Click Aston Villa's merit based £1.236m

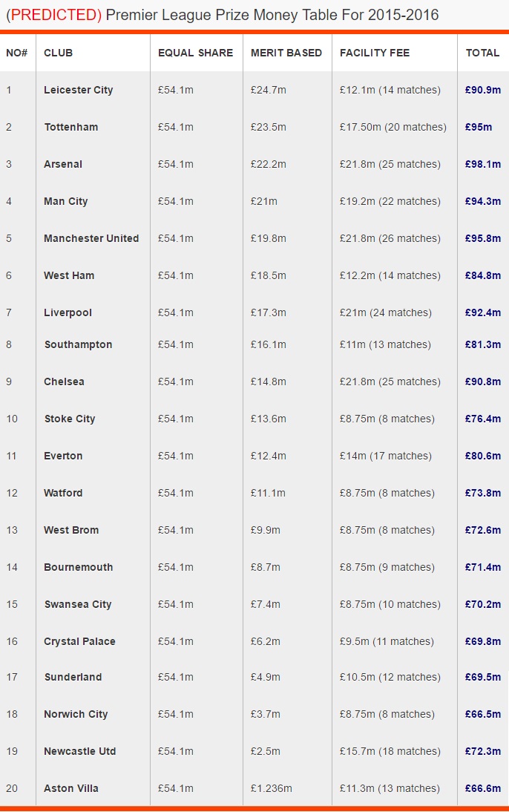point(271,789)
